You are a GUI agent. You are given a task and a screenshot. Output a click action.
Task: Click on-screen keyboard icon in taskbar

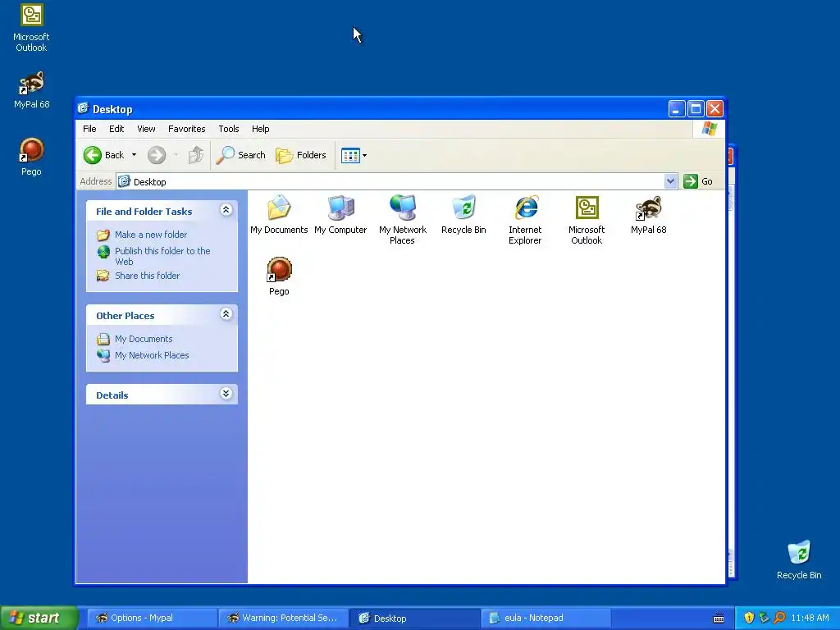click(x=719, y=619)
